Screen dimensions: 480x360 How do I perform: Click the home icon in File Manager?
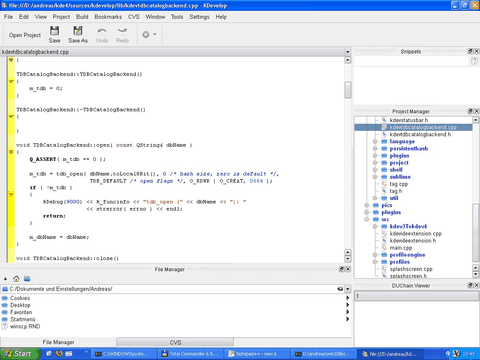[x=16, y=279]
